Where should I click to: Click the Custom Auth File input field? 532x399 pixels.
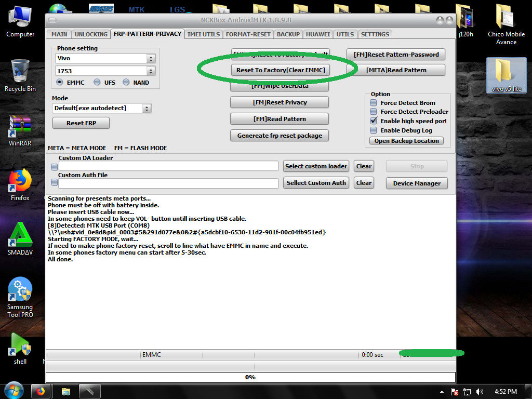tap(168, 183)
